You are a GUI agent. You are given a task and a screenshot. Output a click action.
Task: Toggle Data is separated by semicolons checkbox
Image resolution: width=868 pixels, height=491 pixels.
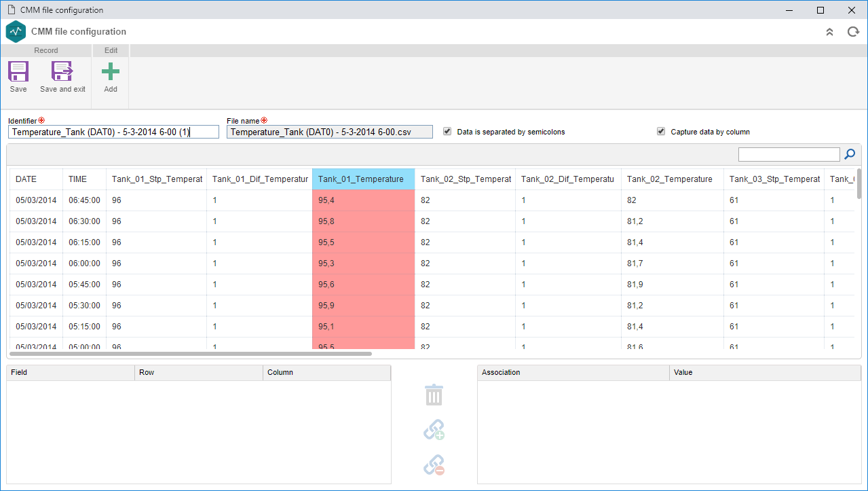coord(447,132)
